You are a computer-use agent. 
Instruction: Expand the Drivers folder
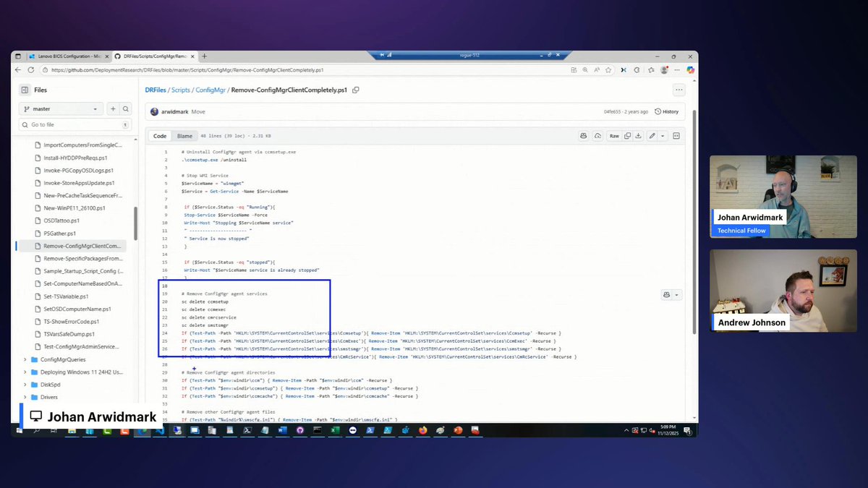[25, 397]
